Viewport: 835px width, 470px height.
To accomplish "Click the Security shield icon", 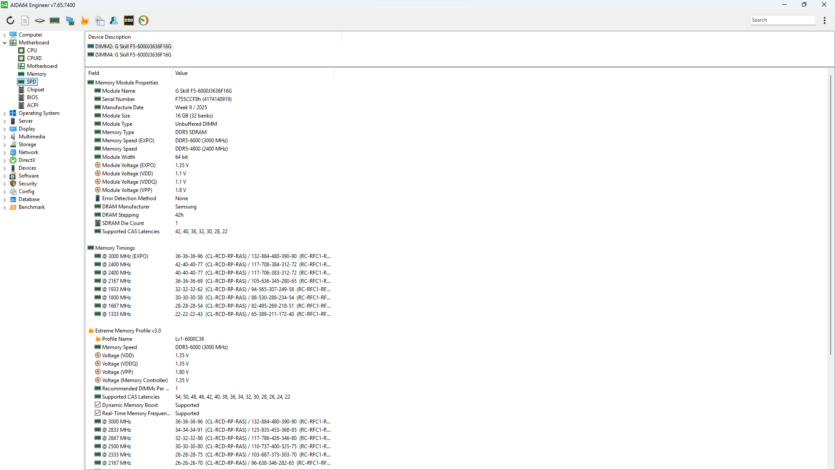I will (x=13, y=183).
